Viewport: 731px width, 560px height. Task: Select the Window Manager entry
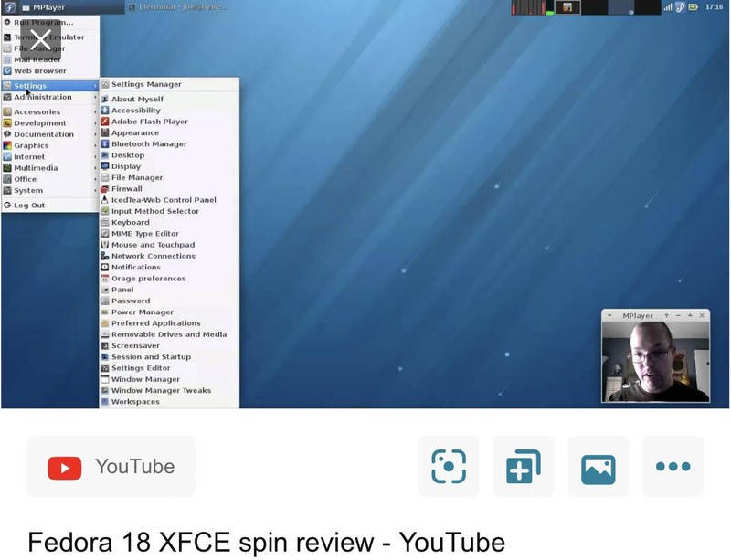(169, 379)
